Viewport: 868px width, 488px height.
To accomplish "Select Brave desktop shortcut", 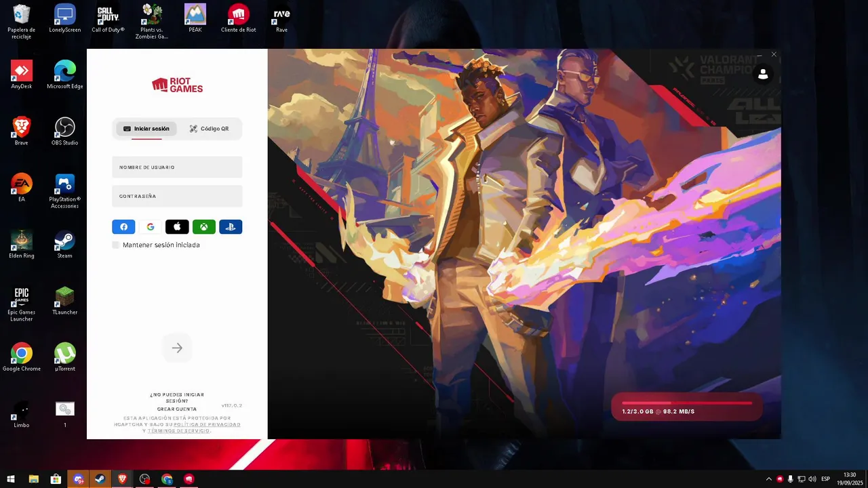I will coord(22,131).
